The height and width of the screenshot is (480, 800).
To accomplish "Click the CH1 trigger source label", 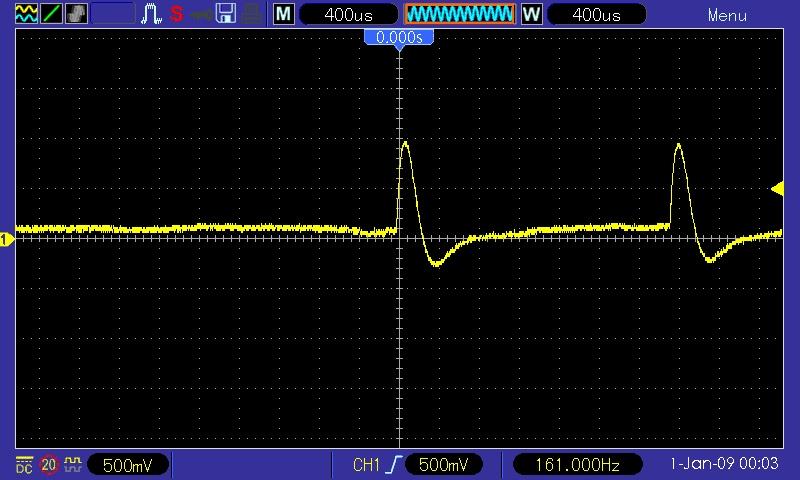I will tap(367, 465).
